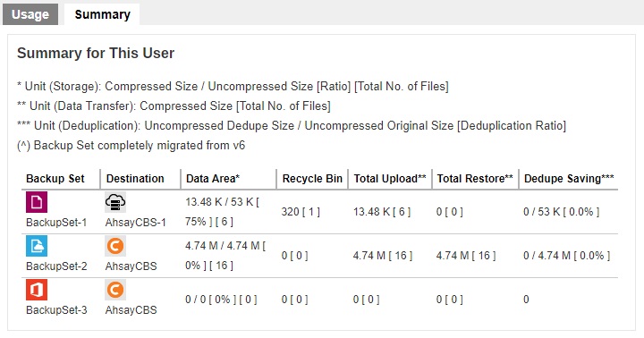Click the blue cloud file icon for BackupSet-2
The height and width of the screenshot is (338, 644).
coord(37,246)
